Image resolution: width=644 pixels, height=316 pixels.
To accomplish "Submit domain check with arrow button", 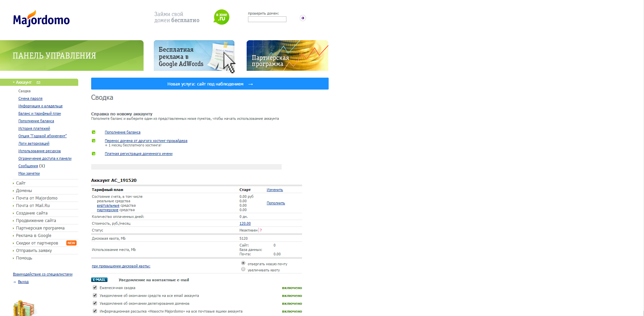I will coord(303,18).
